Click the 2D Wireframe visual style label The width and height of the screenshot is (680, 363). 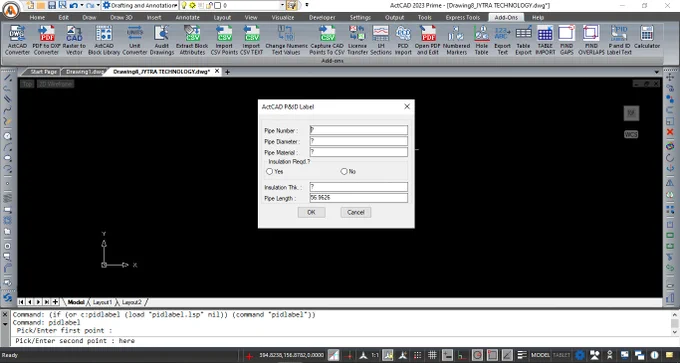pyautogui.click(x=56, y=84)
